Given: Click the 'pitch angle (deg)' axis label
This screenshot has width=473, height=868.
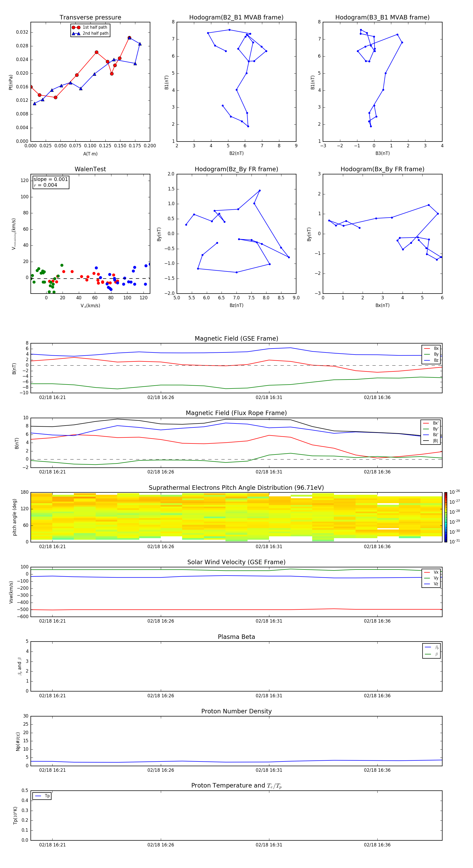Looking at the screenshot, I should [14, 517].
